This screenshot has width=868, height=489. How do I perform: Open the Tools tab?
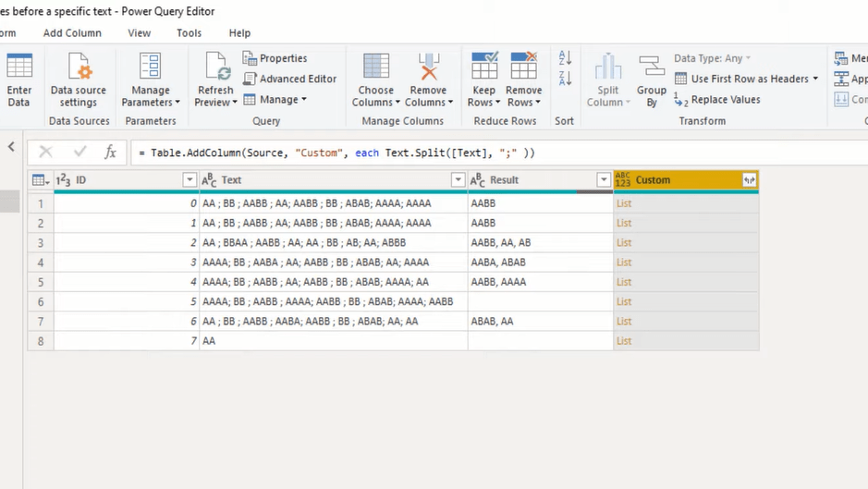pos(189,33)
